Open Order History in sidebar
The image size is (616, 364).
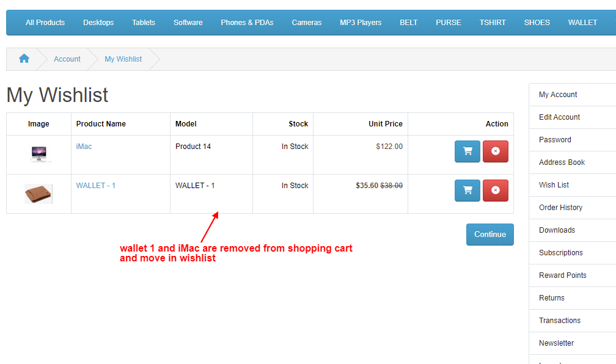[573, 207]
